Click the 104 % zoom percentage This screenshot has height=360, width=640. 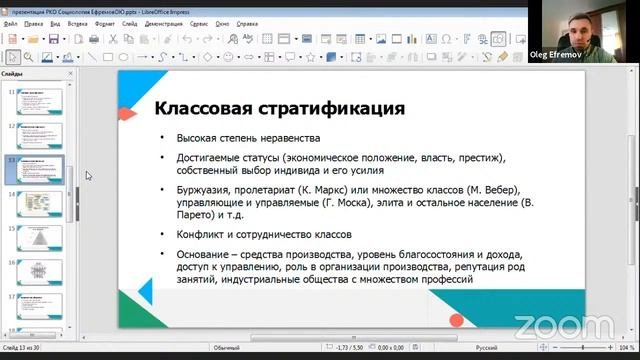[x=627, y=348]
